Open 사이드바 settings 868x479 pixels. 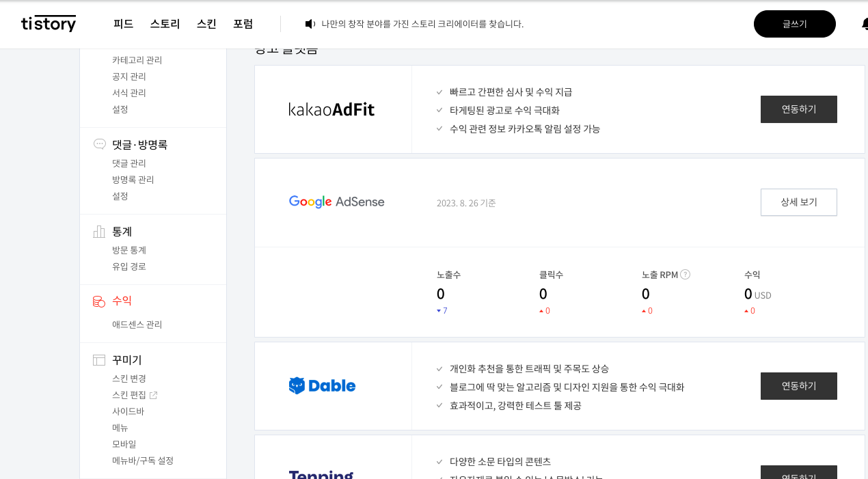tap(128, 411)
